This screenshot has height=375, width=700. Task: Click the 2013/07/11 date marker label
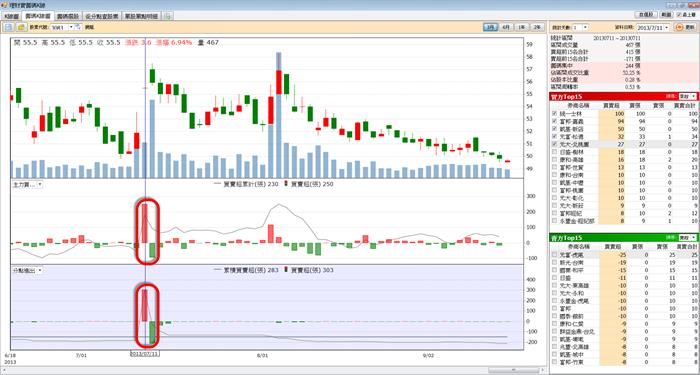[145, 354]
